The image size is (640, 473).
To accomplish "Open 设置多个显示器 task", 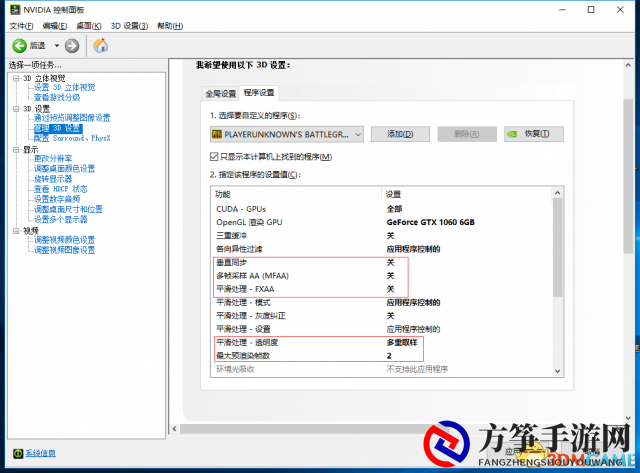I will 61,220.
